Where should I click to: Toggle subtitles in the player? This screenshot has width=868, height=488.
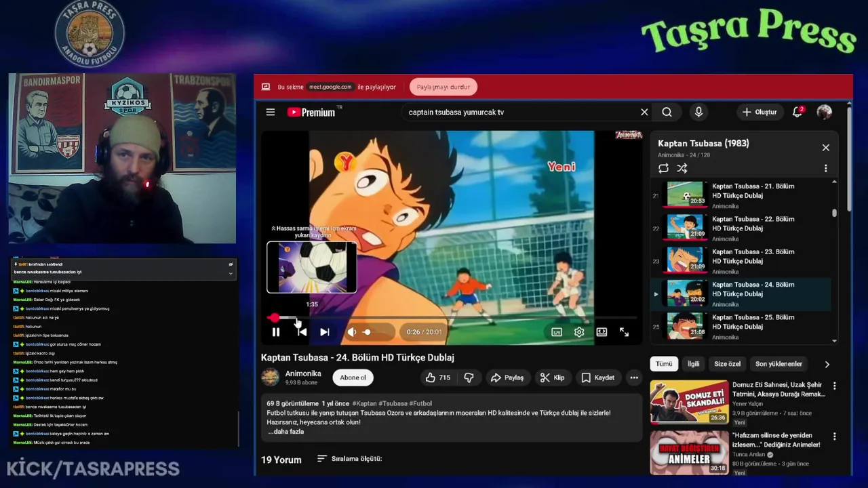(x=557, y=332)
